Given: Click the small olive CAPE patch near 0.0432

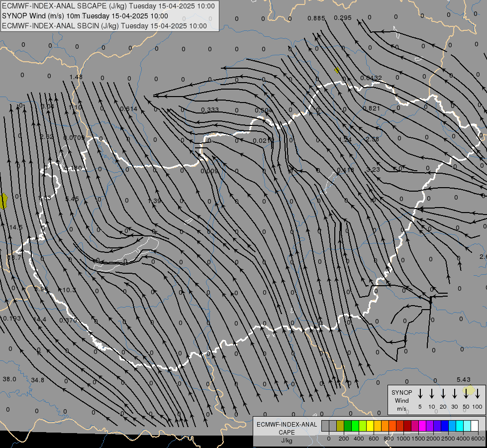Looking at the screenshot, I should tap(337, 70).
